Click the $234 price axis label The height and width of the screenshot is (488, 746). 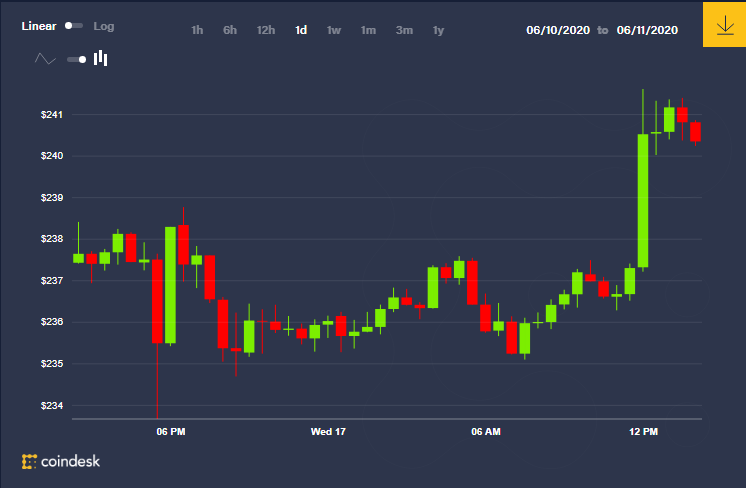point(52,406)
